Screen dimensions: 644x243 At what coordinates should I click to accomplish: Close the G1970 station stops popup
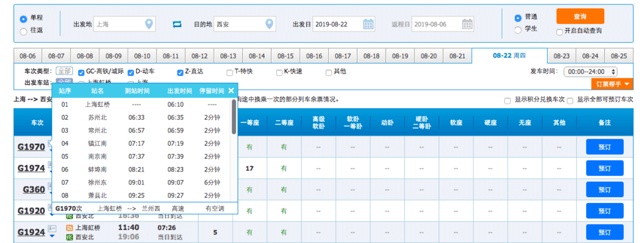(231, 90)
